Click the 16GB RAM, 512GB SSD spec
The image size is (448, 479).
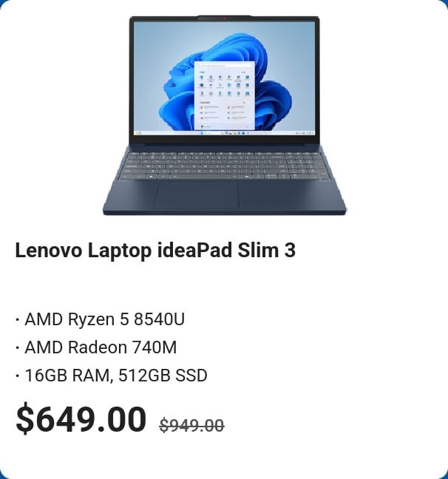[x=111, y=376]
